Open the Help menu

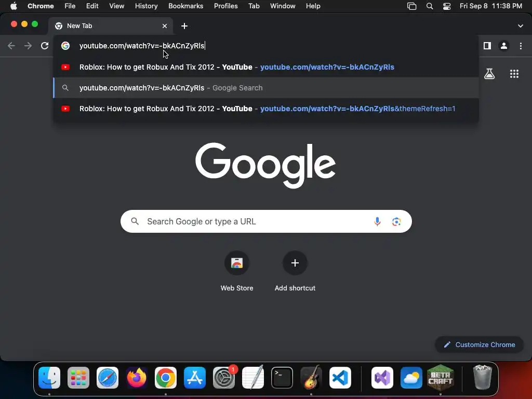click(x=313, y=6)
